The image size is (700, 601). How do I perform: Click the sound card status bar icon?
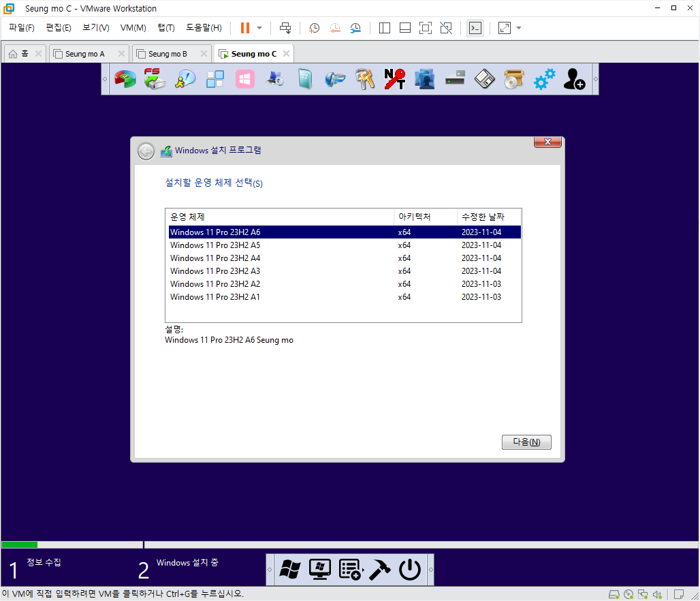657,594
